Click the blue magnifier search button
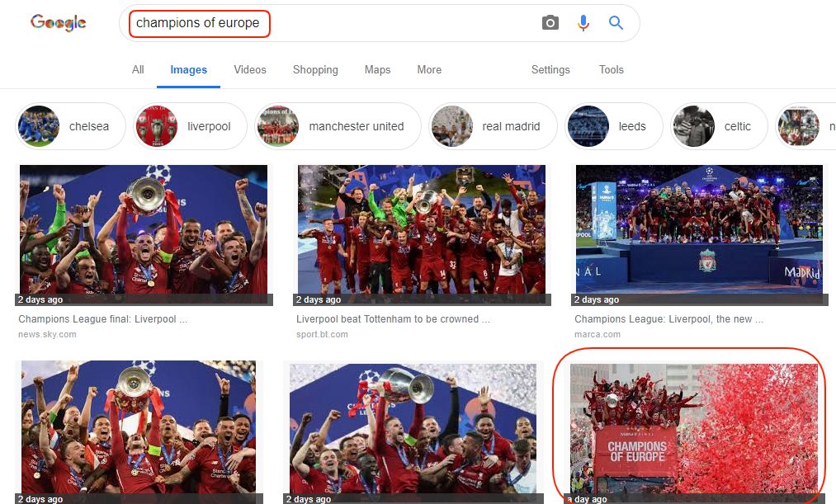836x504 pixels. coord(616,23)
